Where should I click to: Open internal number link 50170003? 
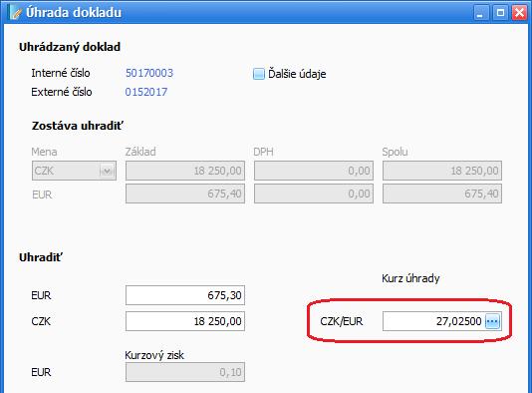tap(149, 73)
